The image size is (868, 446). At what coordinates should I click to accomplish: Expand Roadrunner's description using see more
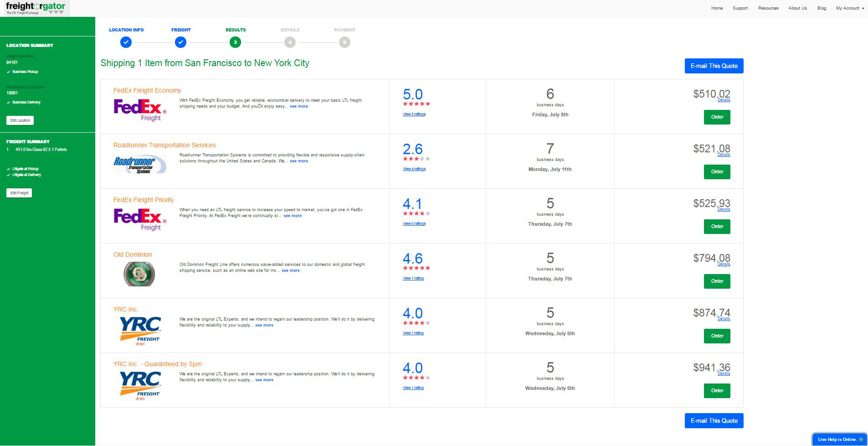(299, 161)
